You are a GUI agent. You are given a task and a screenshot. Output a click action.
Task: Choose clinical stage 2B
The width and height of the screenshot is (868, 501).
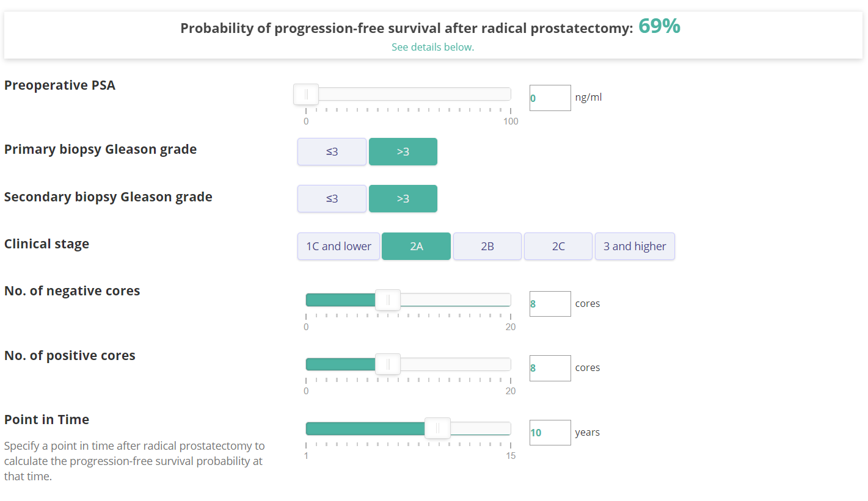point(487,246)
